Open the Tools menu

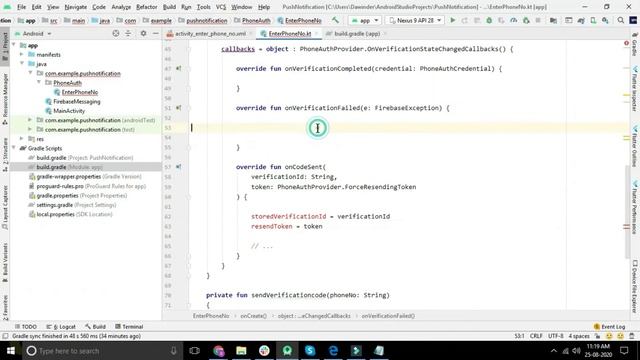point(203,7)
